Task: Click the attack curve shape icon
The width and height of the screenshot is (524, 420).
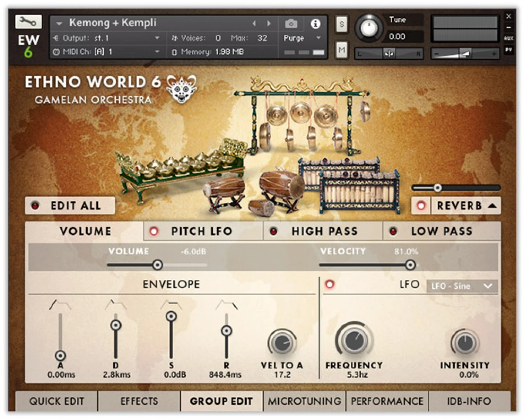Action: pyautogui.click(x=60, y=305)
